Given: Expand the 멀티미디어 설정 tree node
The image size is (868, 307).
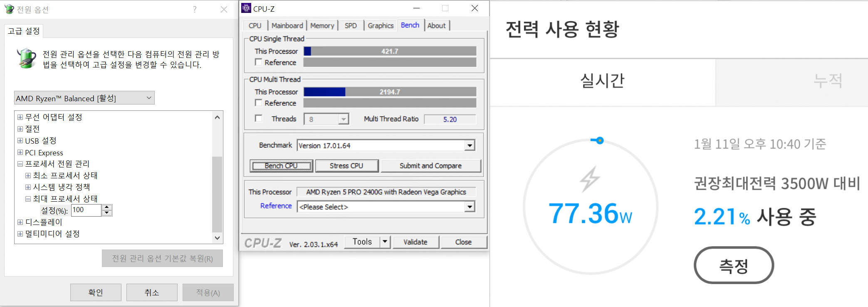Looking at the screenshot, I should (20, 234).
